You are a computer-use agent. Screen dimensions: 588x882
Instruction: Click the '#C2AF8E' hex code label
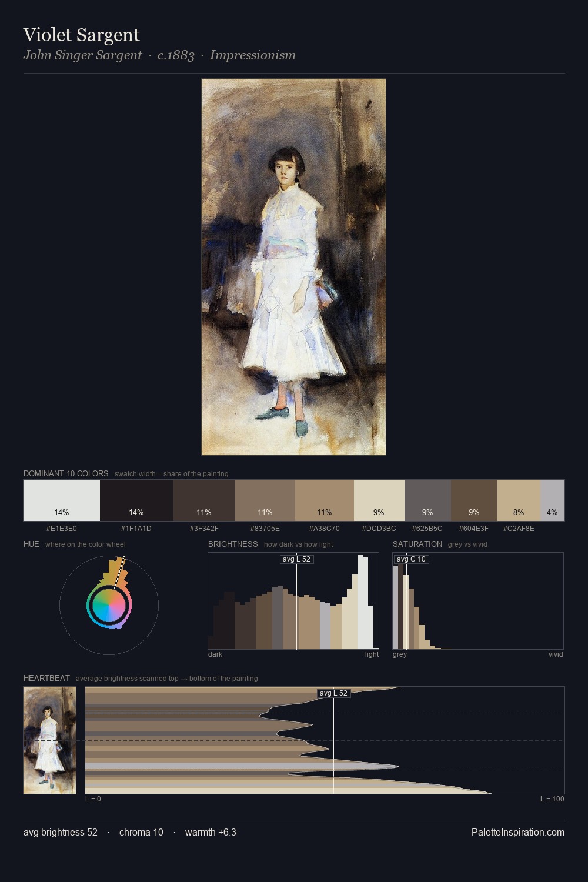click(519, 529)
